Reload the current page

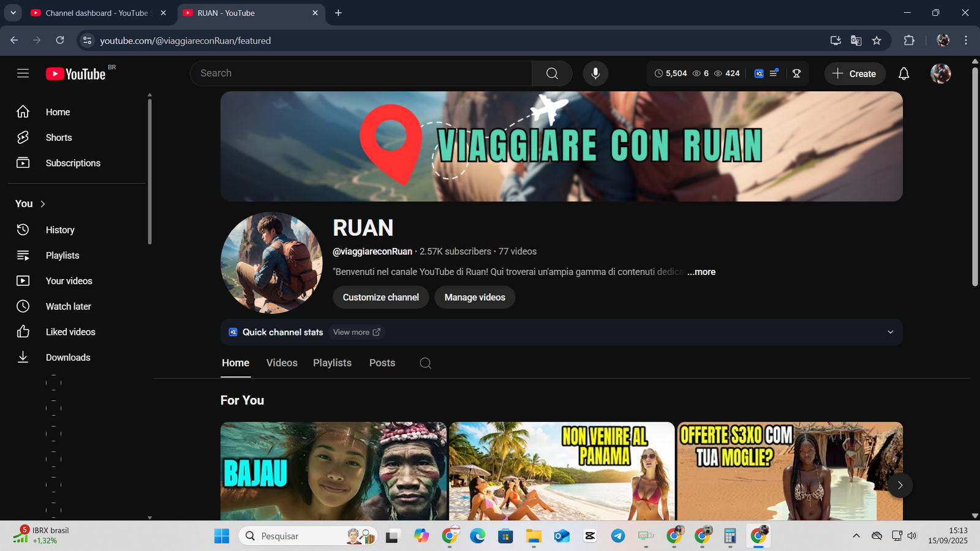pos(60,40)
